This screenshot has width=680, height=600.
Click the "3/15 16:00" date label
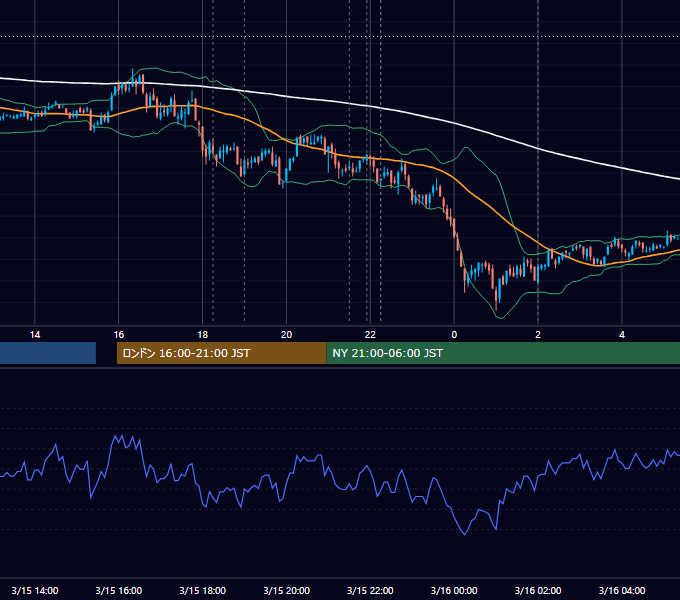[x=119, y=590]
